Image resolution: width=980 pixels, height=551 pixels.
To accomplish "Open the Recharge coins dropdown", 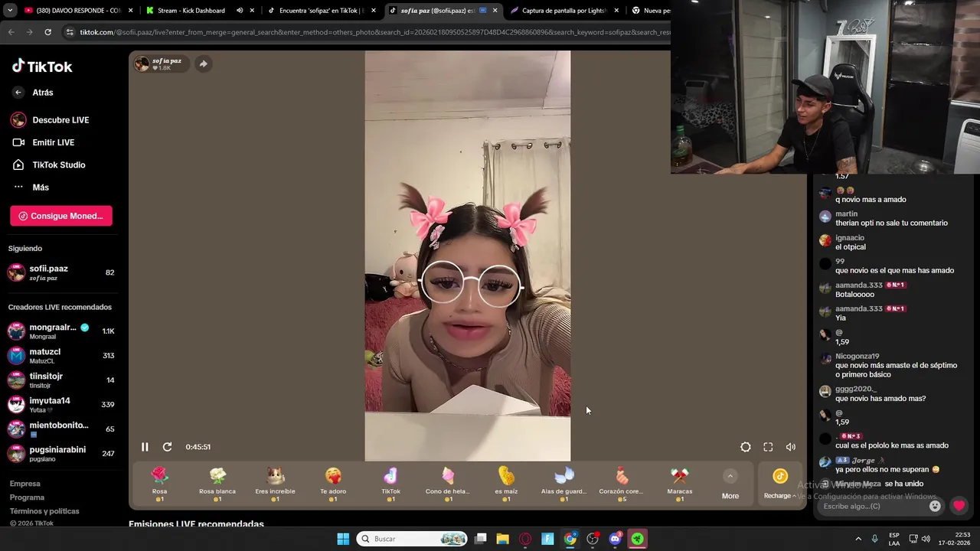I will (779, 484).
